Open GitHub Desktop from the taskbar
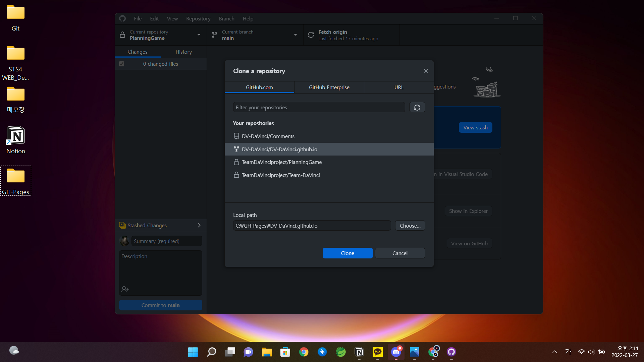This screenshot has width=644, height=362. [451, 352]
